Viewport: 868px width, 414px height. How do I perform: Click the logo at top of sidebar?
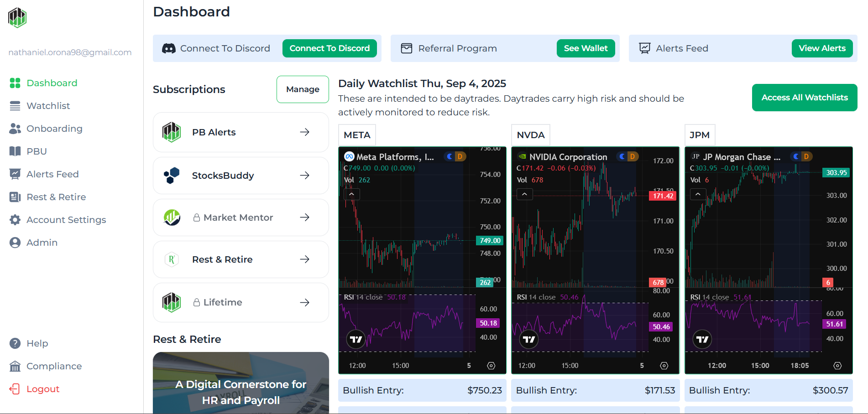pos(17,17)
